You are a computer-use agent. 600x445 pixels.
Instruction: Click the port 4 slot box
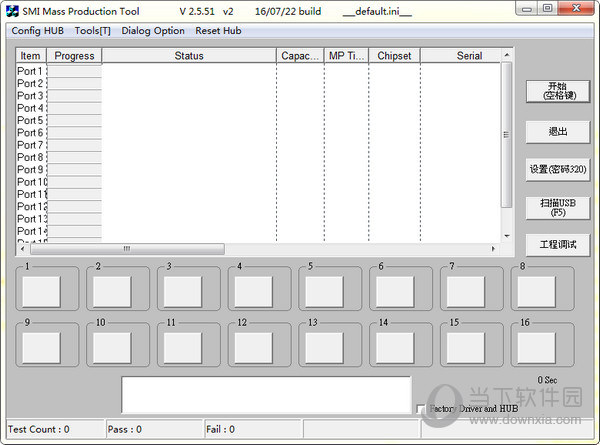[x=254, y=292]
